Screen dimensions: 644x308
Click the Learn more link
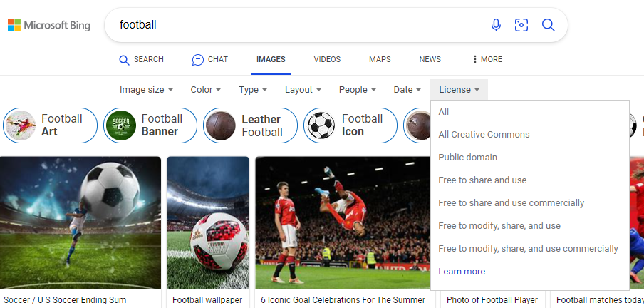(462, 272)
